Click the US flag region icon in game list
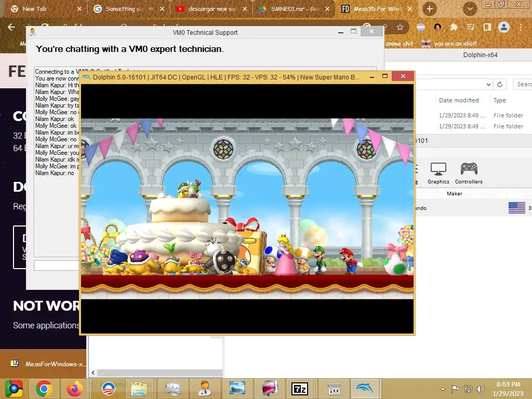 [517, 208]
